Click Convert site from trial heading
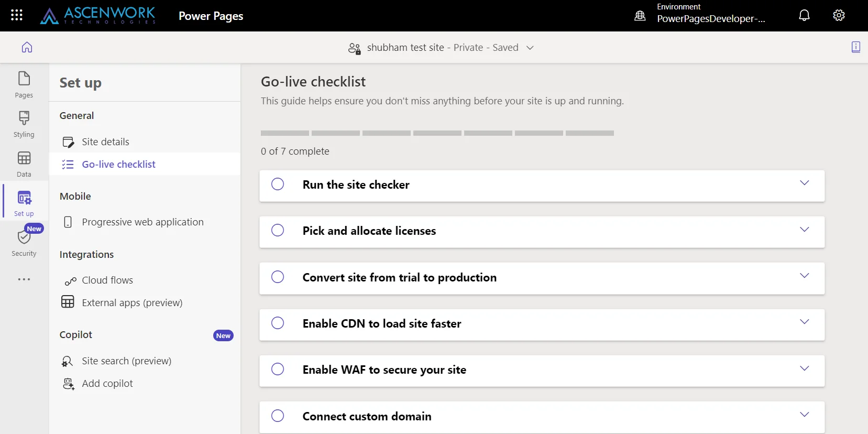868x434 pixels. point(399,277)
